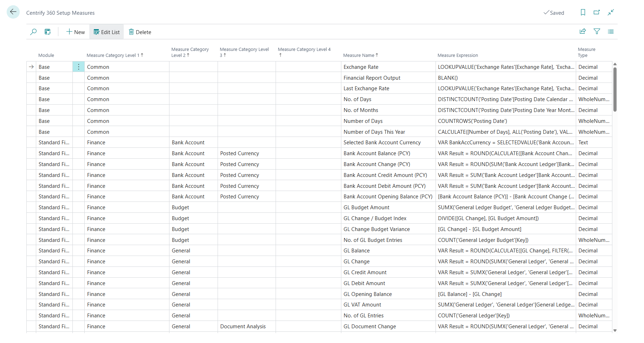Image resolution: width=644 pixels, height=343 pixels.
Task: Select the GL Opening Balance cell
Action: (388, 294)
